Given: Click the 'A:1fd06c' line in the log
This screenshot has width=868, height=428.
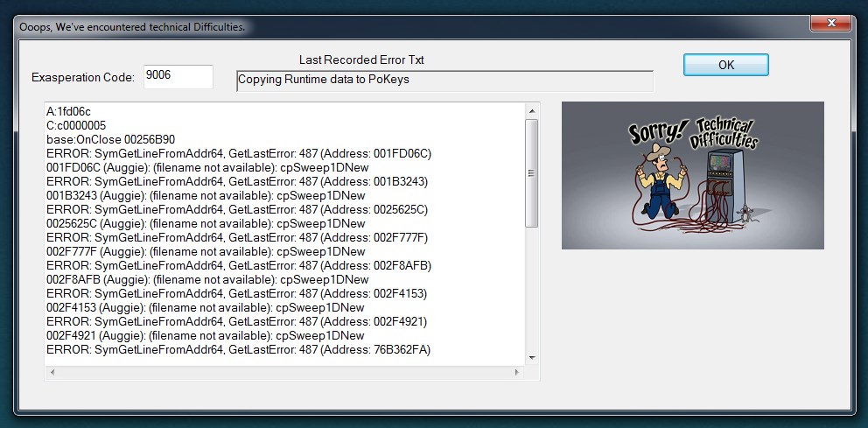Looking at the screenshot, I should (x=68, y=111).
